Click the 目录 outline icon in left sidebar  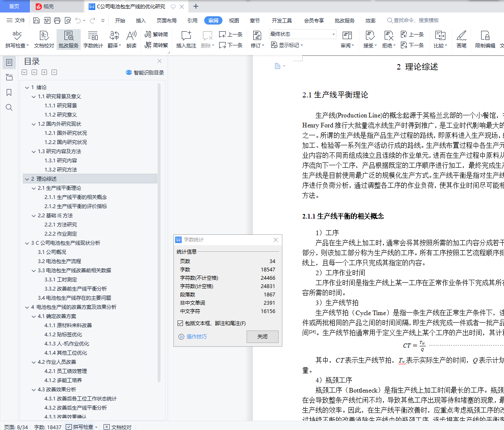coord(9,62)
